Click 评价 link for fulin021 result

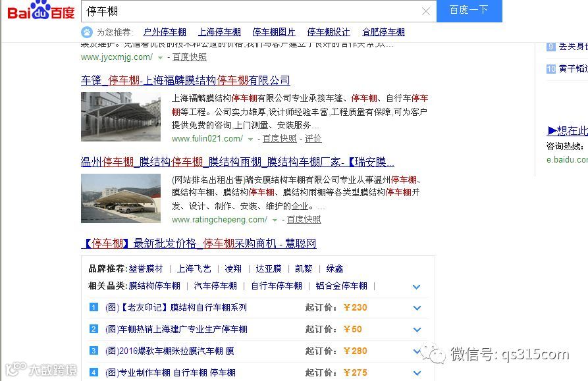coord(313,139)
